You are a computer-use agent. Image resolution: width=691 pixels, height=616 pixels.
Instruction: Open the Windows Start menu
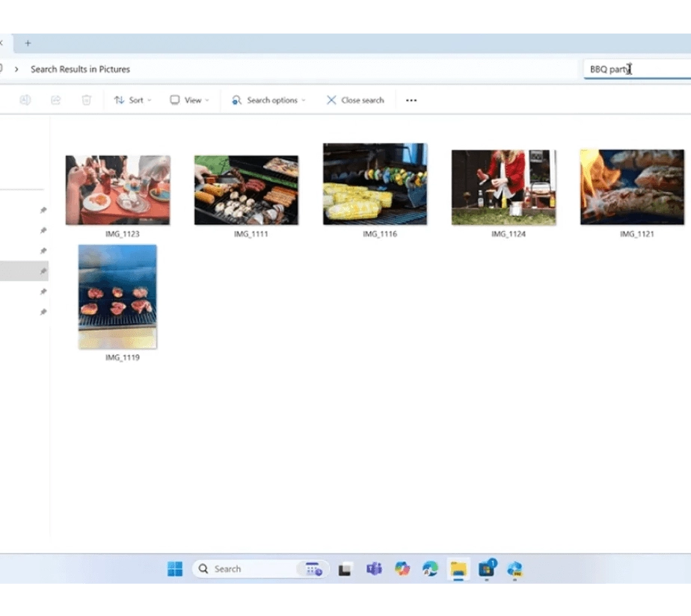pos(175,569)
